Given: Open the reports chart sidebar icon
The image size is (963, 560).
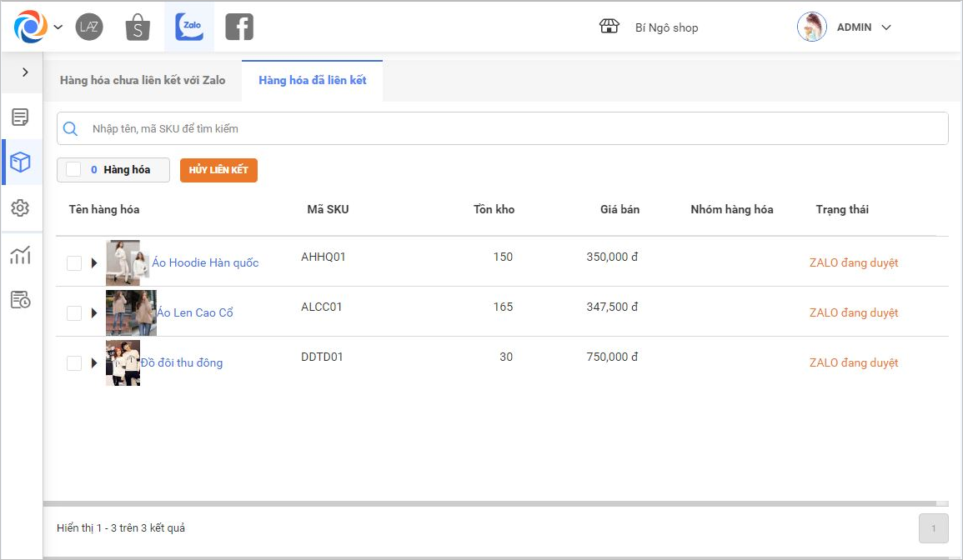Looking at the screenshot, I should coord(21,255).
